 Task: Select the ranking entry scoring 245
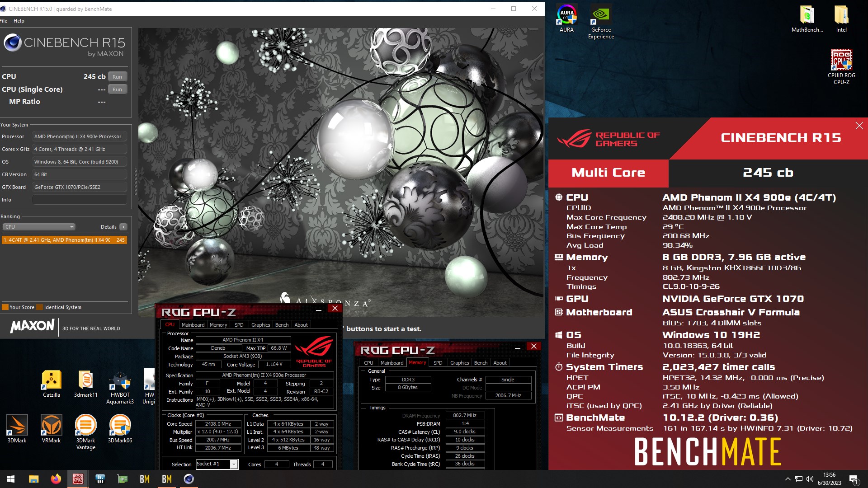click(x=64, y=240)
